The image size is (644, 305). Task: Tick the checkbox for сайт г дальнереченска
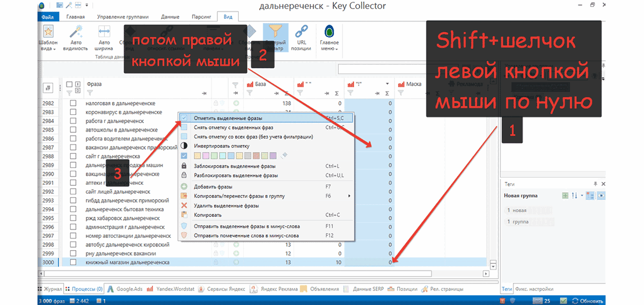(x=74, y=156)
